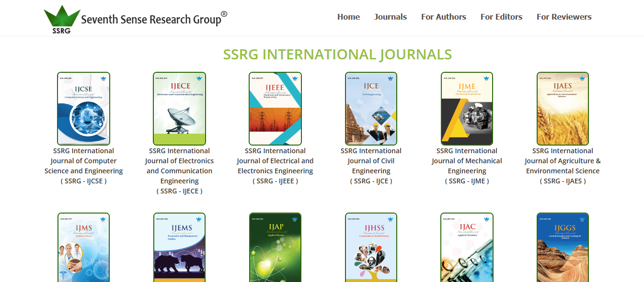Open the IJCSE journal cover
Image resolution: width=644 pixels, height=282 pixels.
pyautogui.click(x=84, y=109)
